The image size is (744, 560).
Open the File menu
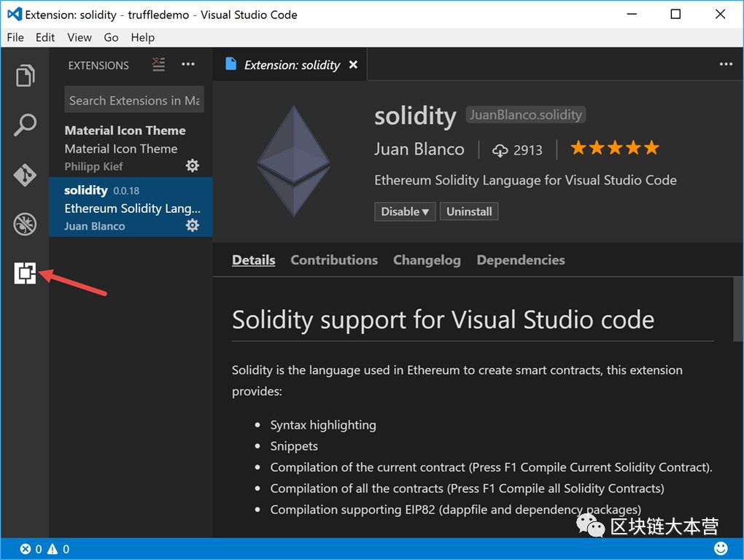pyautogui.click(x=15, y=37)
